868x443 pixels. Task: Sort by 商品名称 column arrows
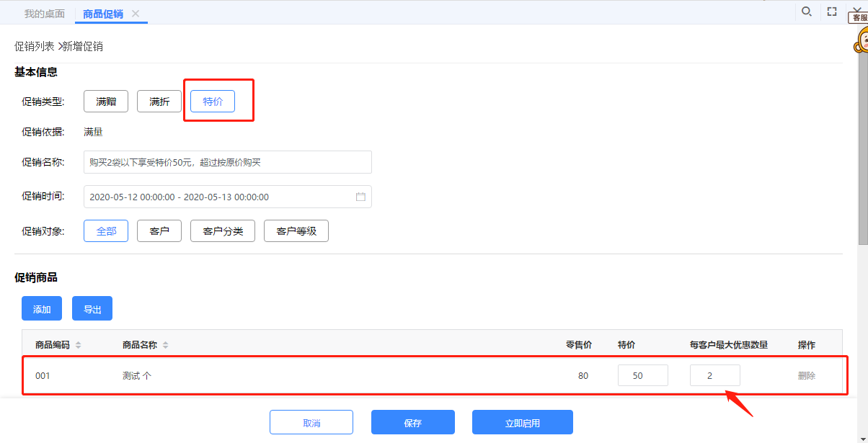pyautogui.click(x=165, y=345)
